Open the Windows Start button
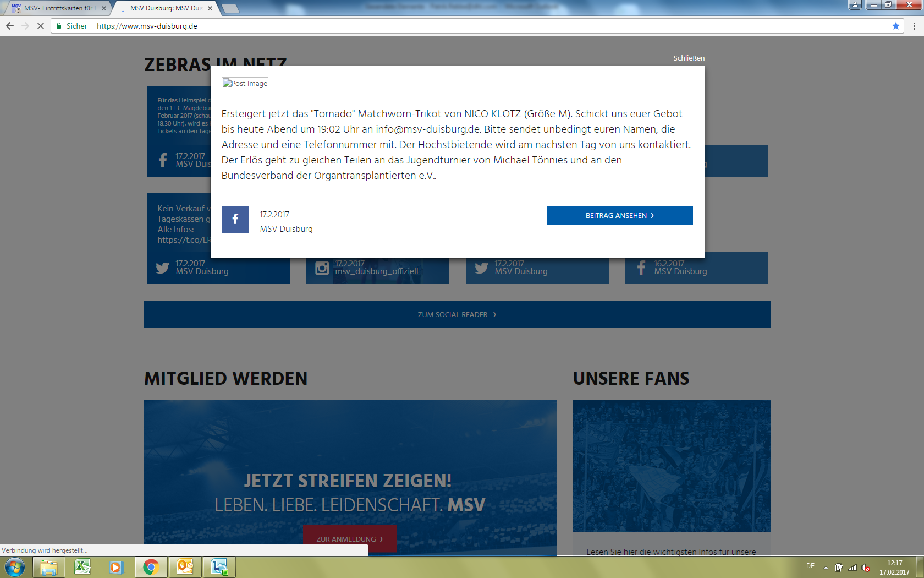Image resolution: width=924 pixels, height=578 pixels. point(14,567)
